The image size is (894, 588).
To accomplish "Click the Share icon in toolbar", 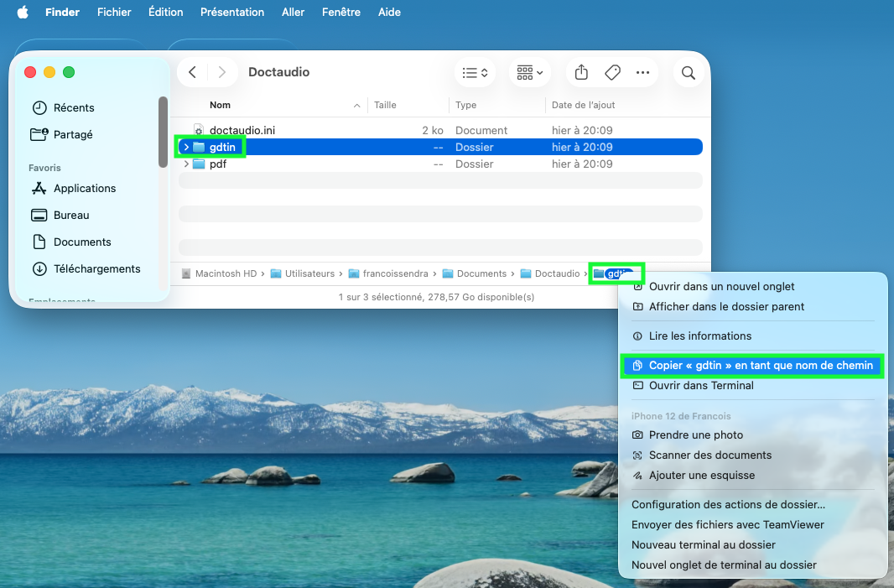I will [581, 72].
